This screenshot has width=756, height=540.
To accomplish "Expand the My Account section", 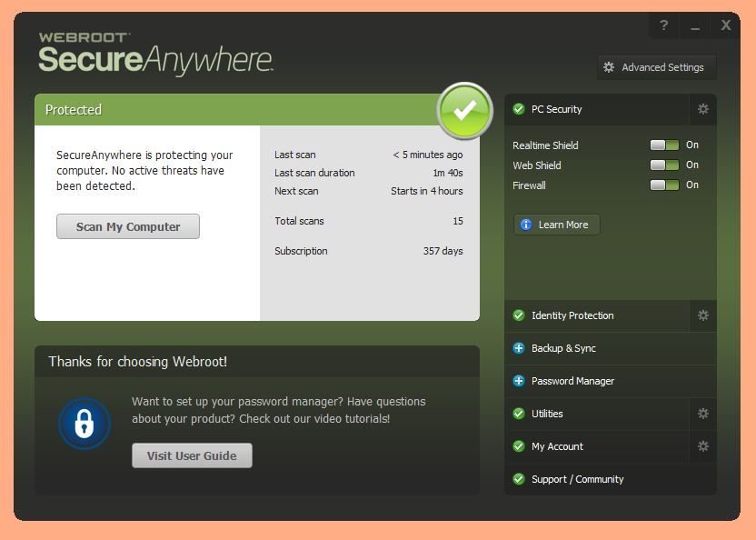I will (597, 446).
